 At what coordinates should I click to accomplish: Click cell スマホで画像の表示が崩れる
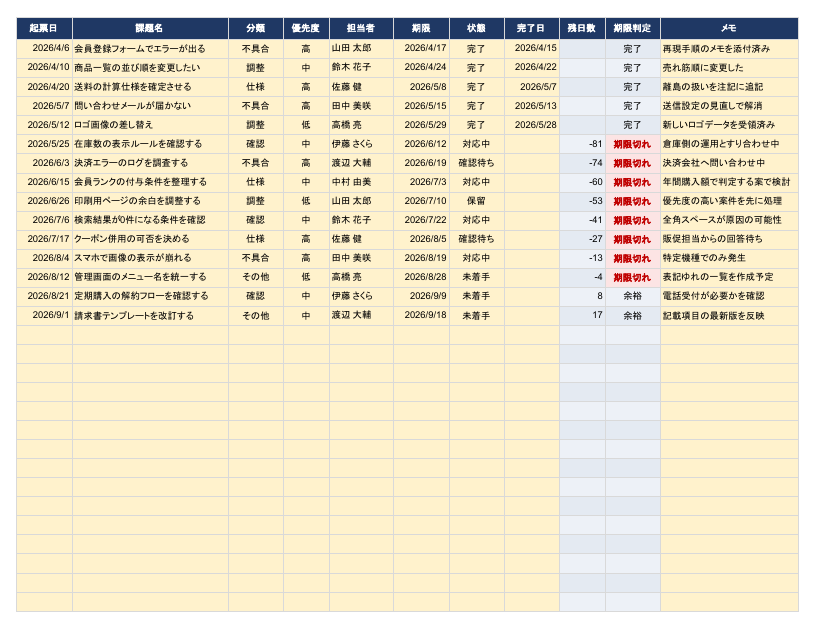click(x=150, y=258)
